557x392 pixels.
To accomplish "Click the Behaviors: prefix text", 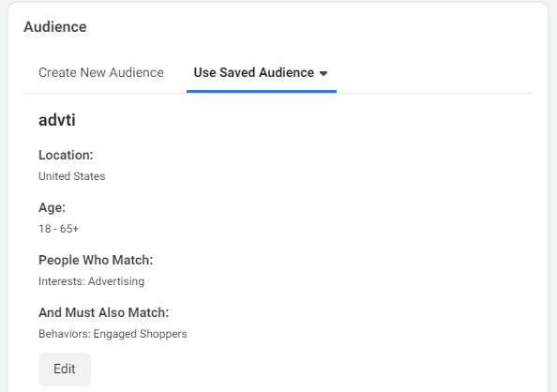I will (65, 334).
